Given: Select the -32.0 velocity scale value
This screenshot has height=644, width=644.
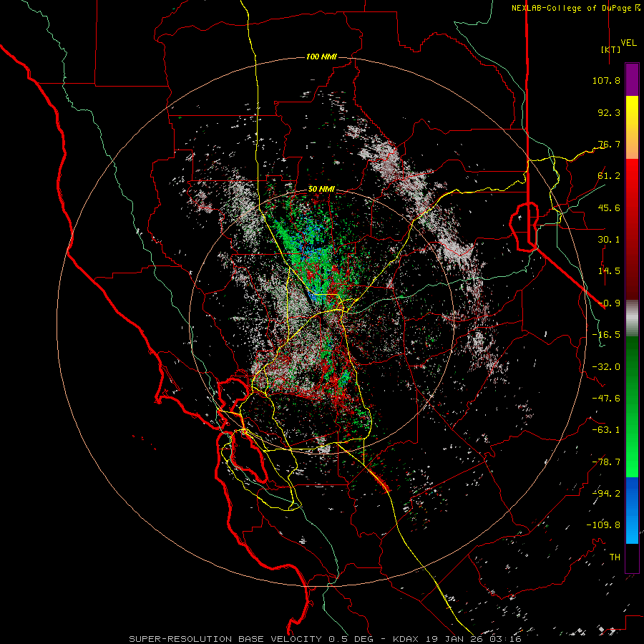Looking at the screenshot, I should tap(606, 367).
